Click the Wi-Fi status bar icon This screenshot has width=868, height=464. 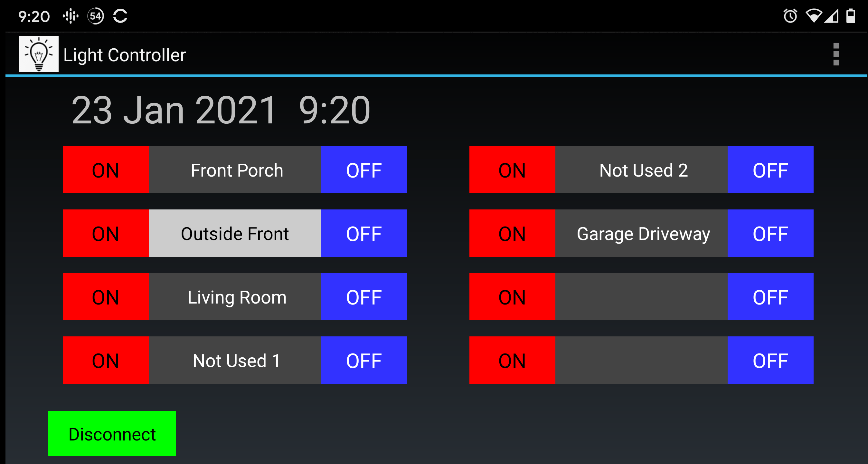[x=813, y=15]
